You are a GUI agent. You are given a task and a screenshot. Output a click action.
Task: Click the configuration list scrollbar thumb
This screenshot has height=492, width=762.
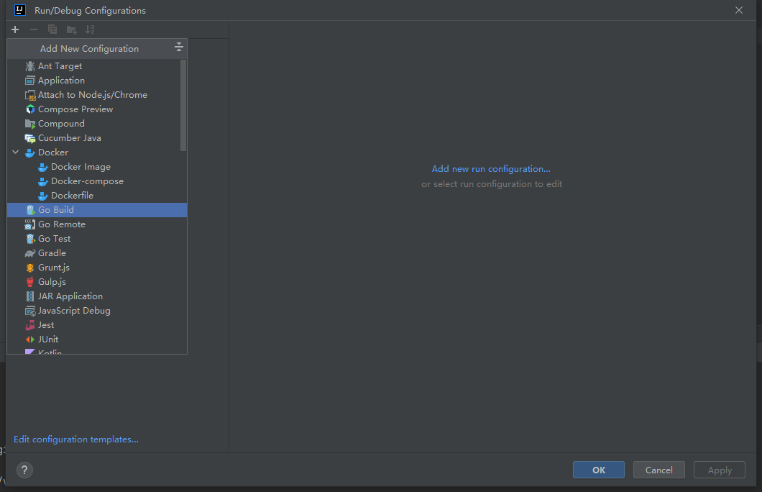click(x=183, y=105)
